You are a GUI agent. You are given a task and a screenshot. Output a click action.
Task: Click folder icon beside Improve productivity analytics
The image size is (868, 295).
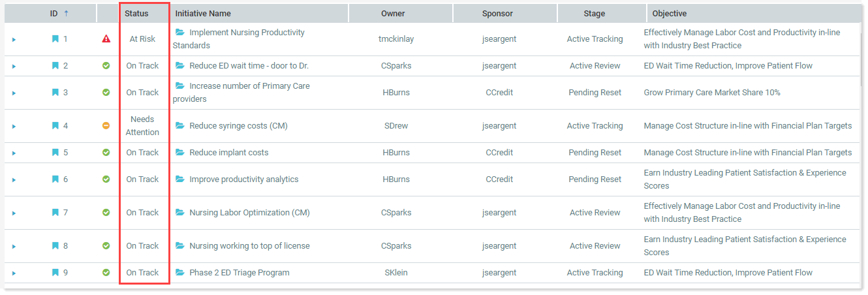point(180,179)
